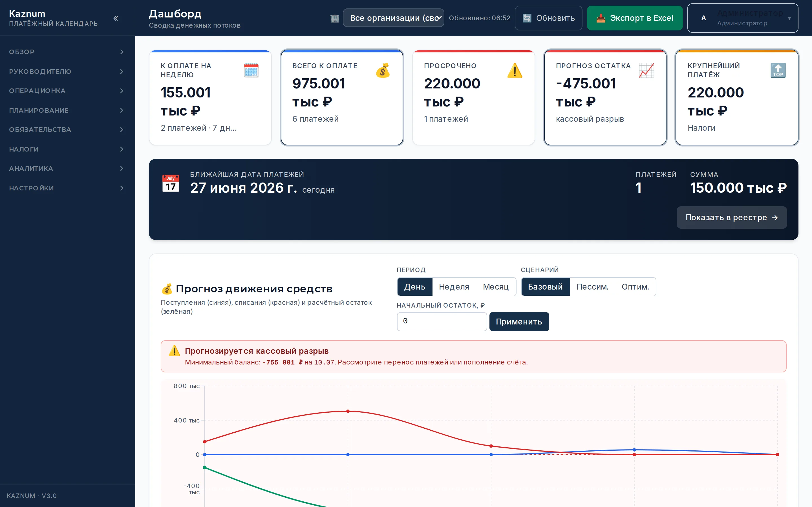Image resolution: width=812 pixels, height=507 pixels.
Task: Click Показать в реестре button
Action: [x=731, y=218]
